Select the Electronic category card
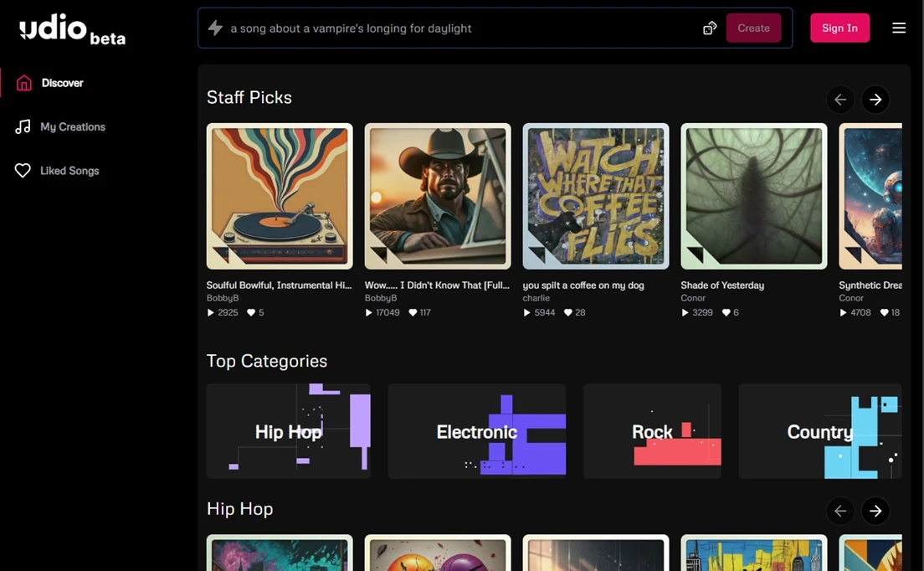924x571 pixels. (x=476, y=432)
